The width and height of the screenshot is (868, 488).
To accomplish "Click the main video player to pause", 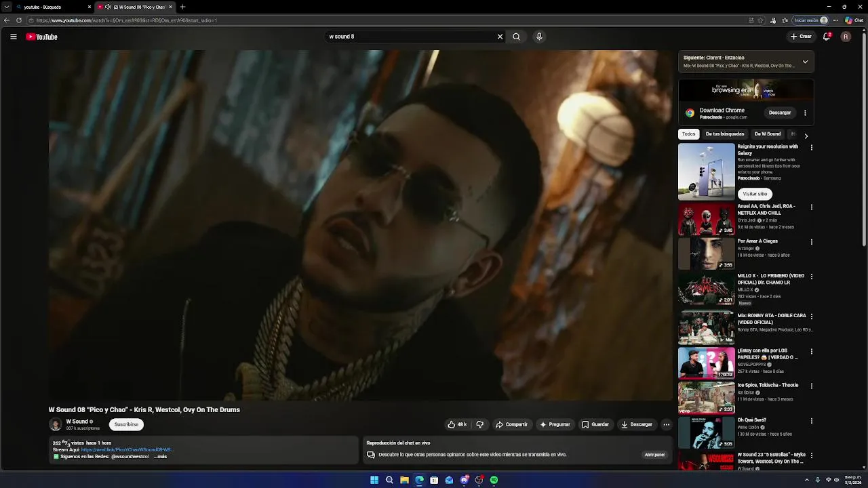I will (360, 225).
